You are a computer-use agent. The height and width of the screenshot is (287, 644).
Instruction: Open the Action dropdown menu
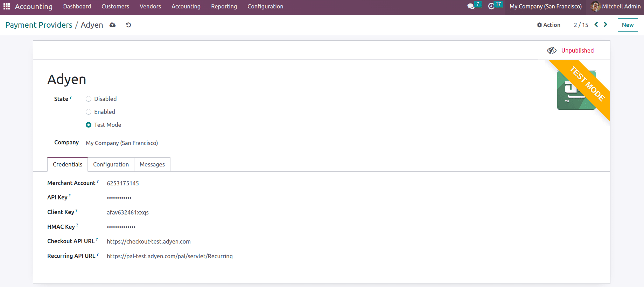(548, 25)
